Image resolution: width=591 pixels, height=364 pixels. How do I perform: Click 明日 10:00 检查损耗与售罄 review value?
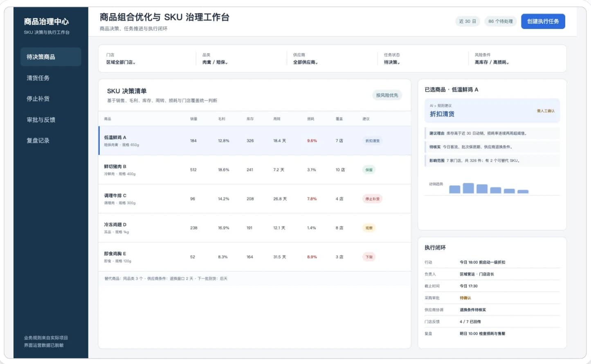pyautogui.click(x=483, y=333)
